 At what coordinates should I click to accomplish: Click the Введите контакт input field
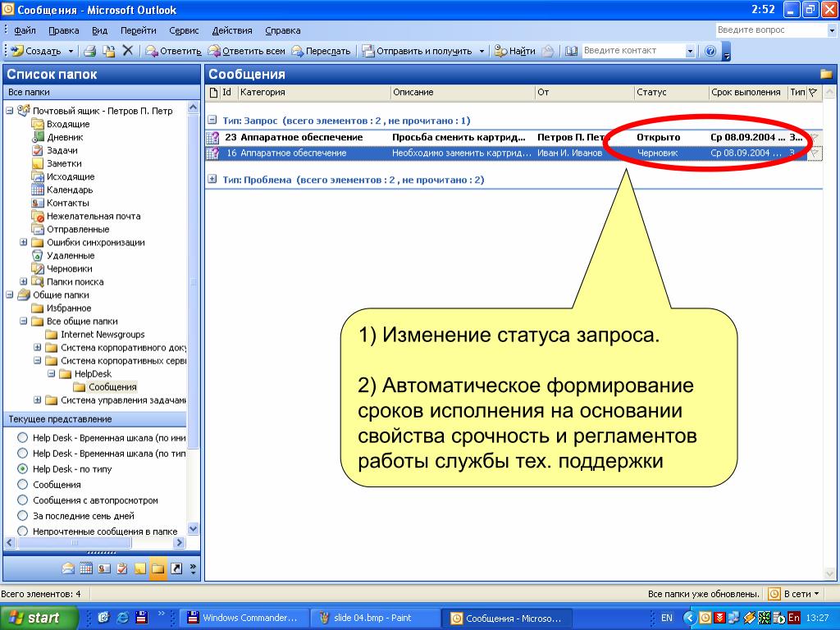(634, 51)
